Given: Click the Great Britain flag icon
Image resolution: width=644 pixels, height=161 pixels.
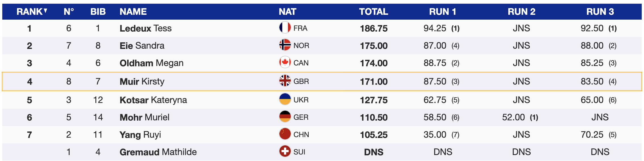Looking at the screenshot, I should [x=285, y=81].
